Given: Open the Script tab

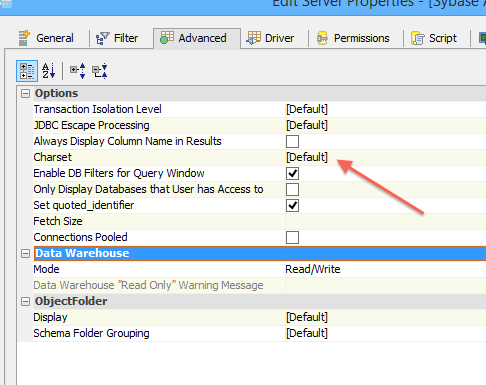Looking at the screenshot, I should [x=434, y=38].
